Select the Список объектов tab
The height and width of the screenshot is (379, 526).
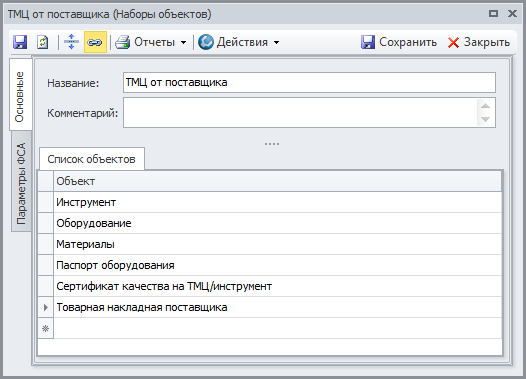coord(92,159)
